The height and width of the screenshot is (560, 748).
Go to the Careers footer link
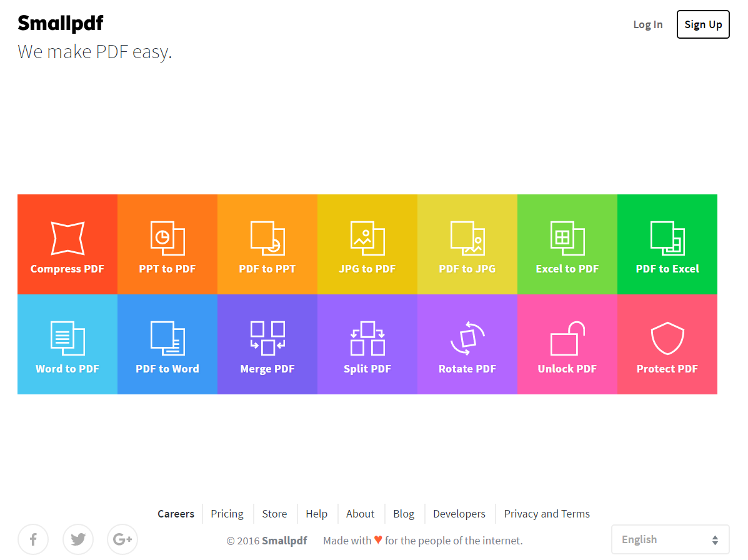[x=176, y=514]
